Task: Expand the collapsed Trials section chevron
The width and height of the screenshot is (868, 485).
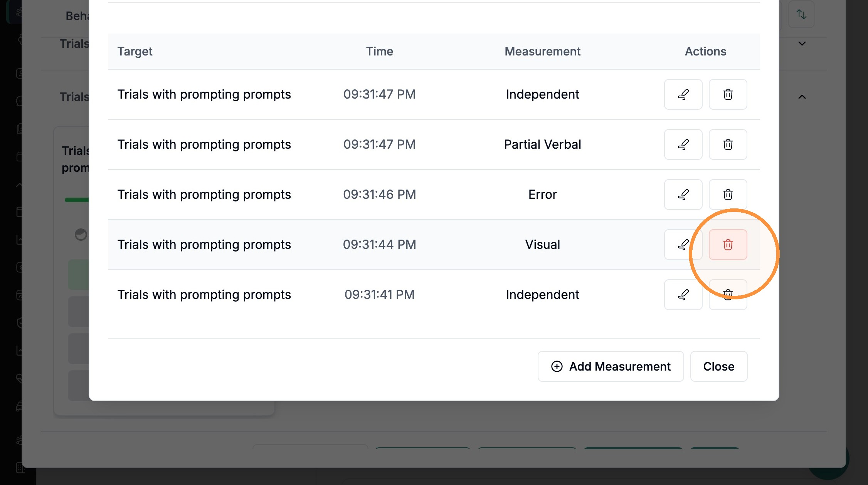Action: pos(802,44)
